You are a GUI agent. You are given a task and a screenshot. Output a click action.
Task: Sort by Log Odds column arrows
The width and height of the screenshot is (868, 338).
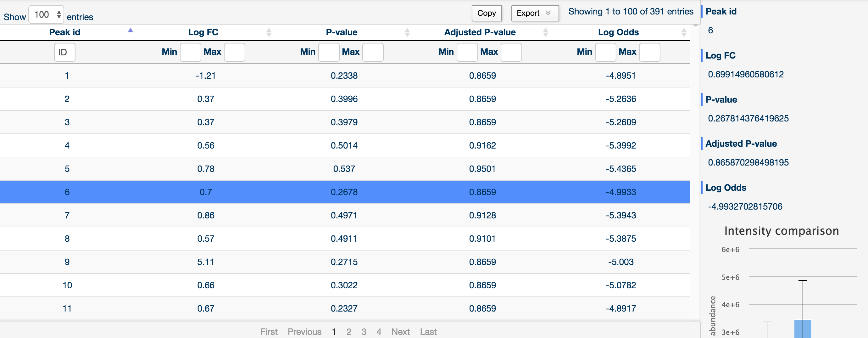684,32
